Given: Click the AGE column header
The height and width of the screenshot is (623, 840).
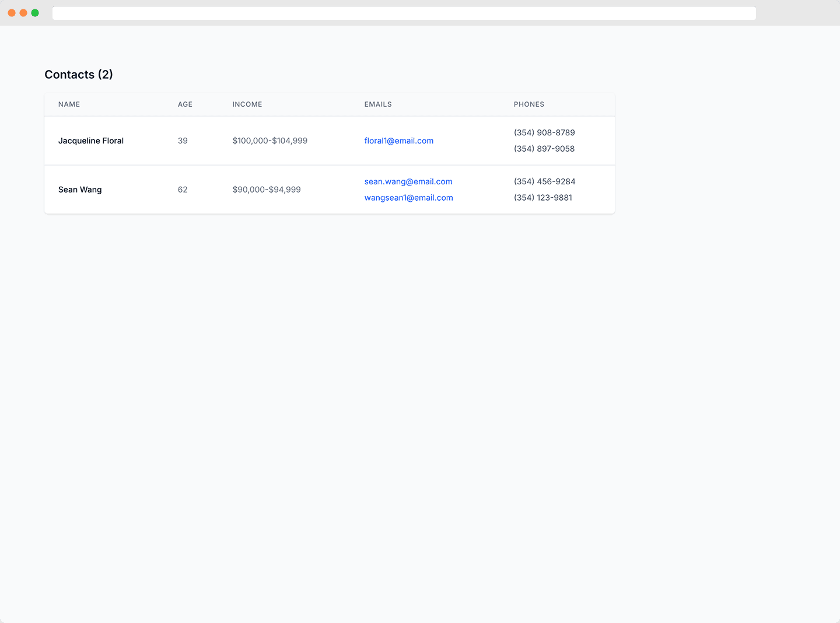Looking at the screenshot, I should click(x=185, y=104).
